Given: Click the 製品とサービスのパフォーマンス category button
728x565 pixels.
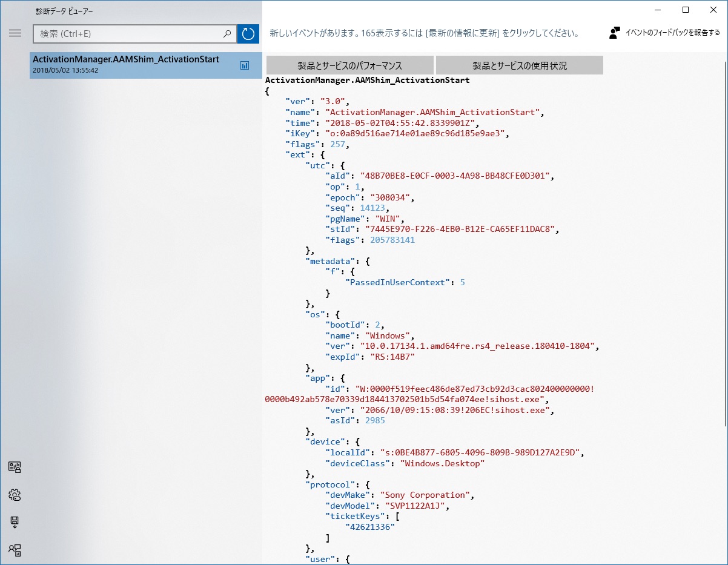Looking at the screenshot, I should (350, 65).
